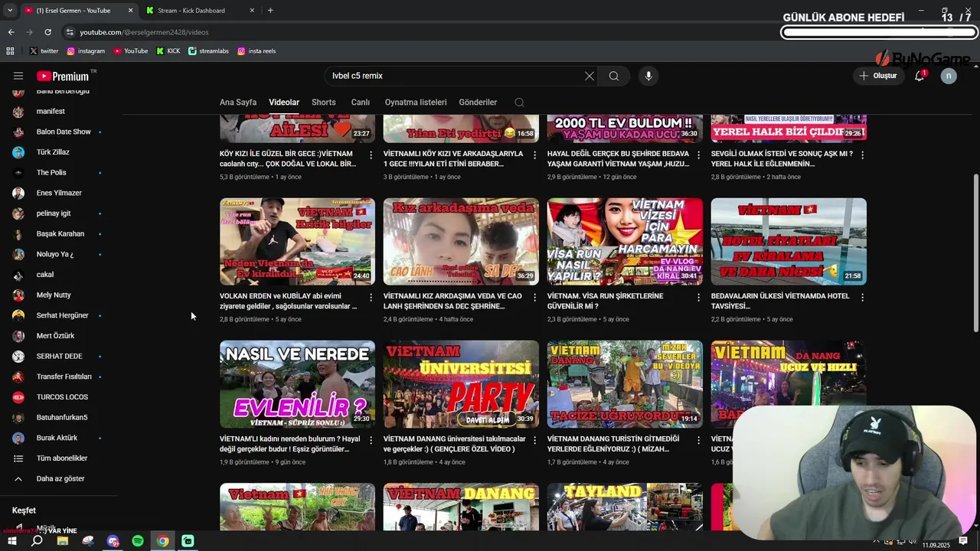Open Spotify from the taskbar
Viewport: 980px width, 551px height.
138,541
